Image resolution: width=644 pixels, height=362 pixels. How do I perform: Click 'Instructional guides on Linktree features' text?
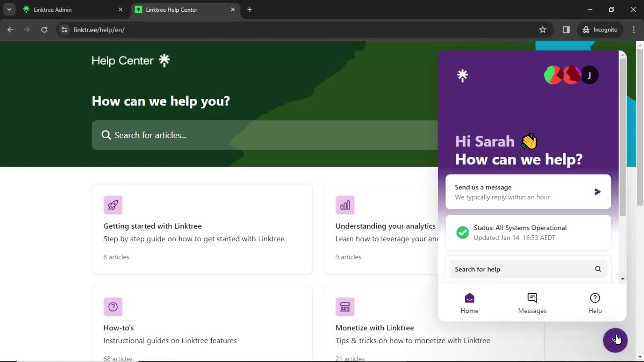pyautogui.click(x=170, y=341)
